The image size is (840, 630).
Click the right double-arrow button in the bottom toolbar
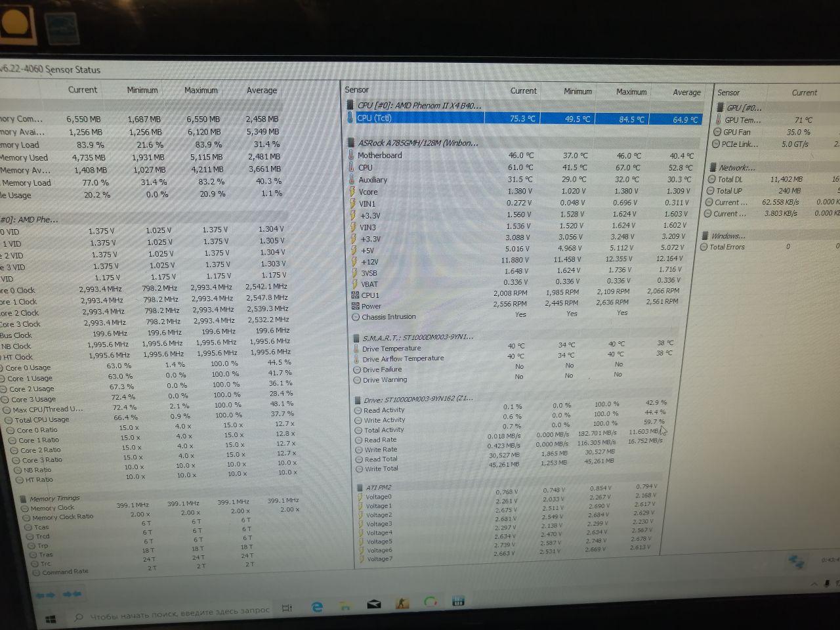[x=72, y=594]
